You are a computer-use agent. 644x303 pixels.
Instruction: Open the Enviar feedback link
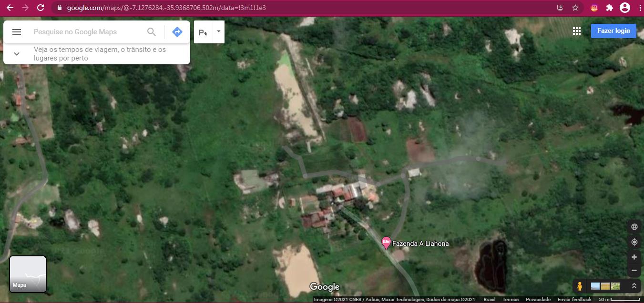tap(574, 300)
